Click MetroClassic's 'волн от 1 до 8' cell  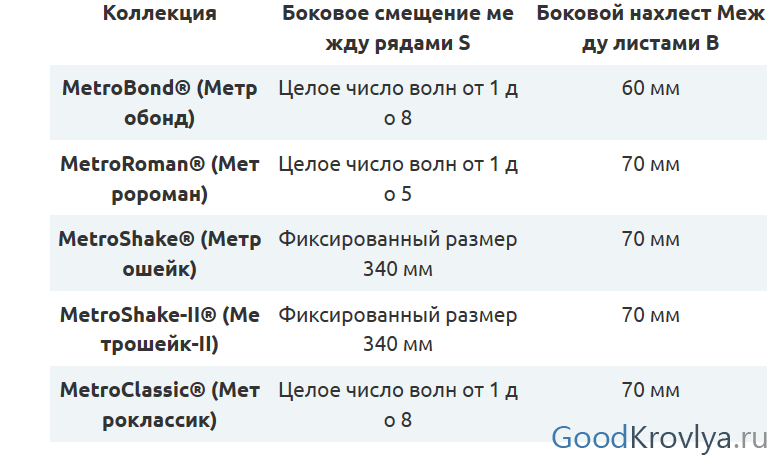pos(398,405)
